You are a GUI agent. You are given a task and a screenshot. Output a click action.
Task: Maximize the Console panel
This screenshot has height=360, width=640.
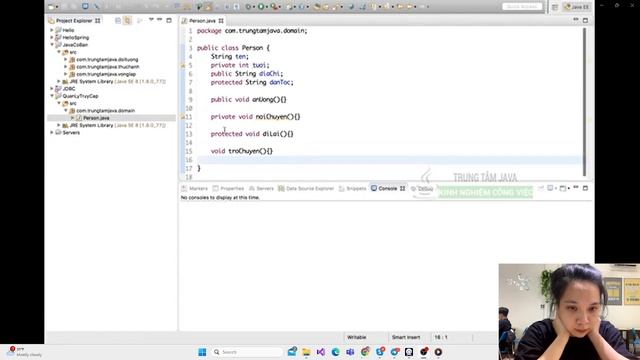click(585, 188)
